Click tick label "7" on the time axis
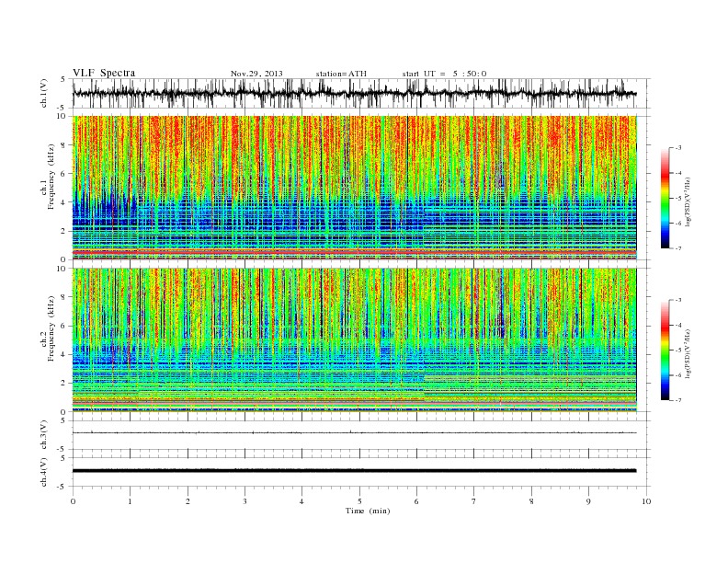This screenshot has height=563, width=728. (x=474, y=501)
